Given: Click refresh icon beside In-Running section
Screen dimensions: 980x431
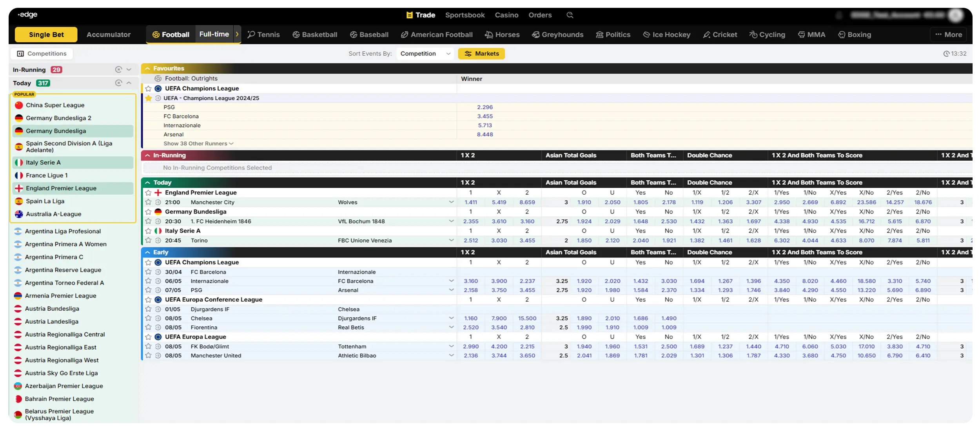Looking at the screenshot, I should pos(118,69).
